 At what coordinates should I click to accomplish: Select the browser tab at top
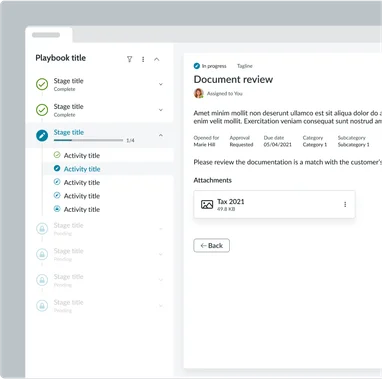pos(49,35)
